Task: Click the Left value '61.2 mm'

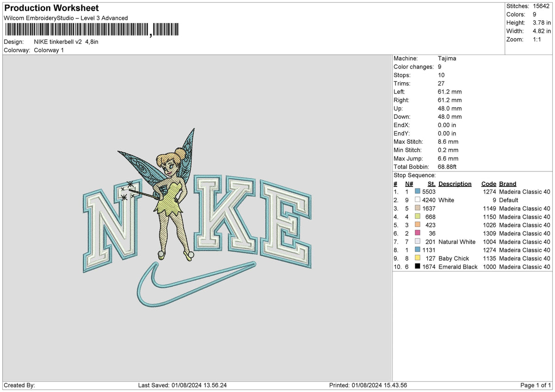Action: 450,92
